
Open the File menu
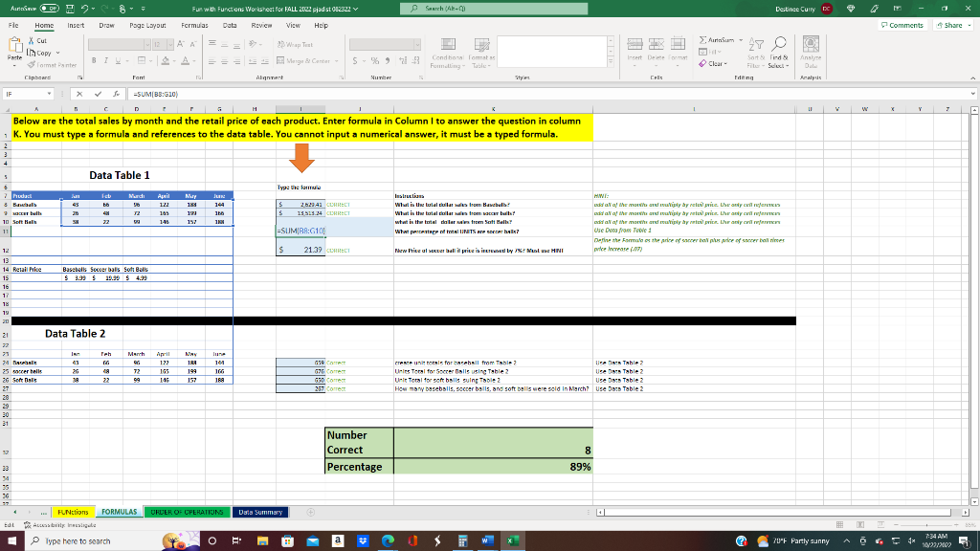pyautogui.click(x=13, y=26)
